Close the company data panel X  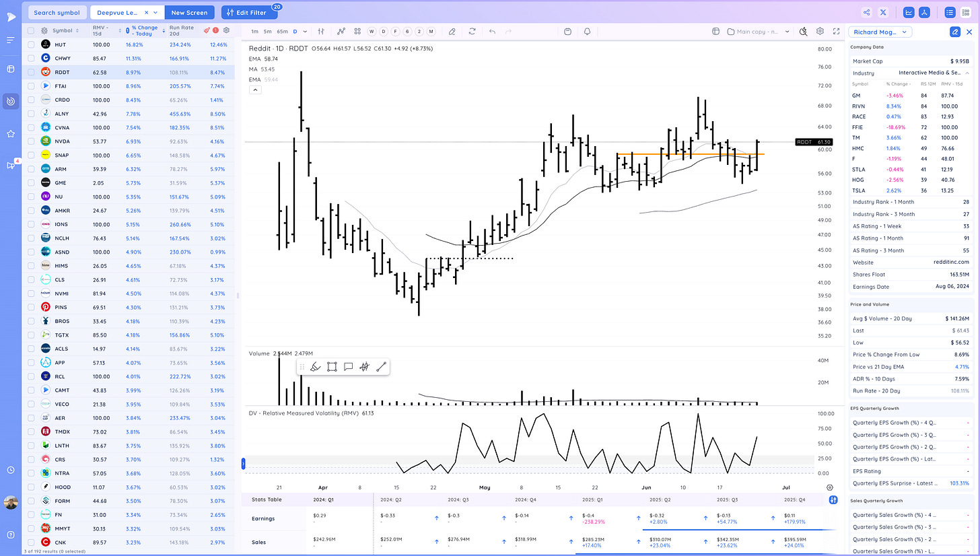(969, 32)
